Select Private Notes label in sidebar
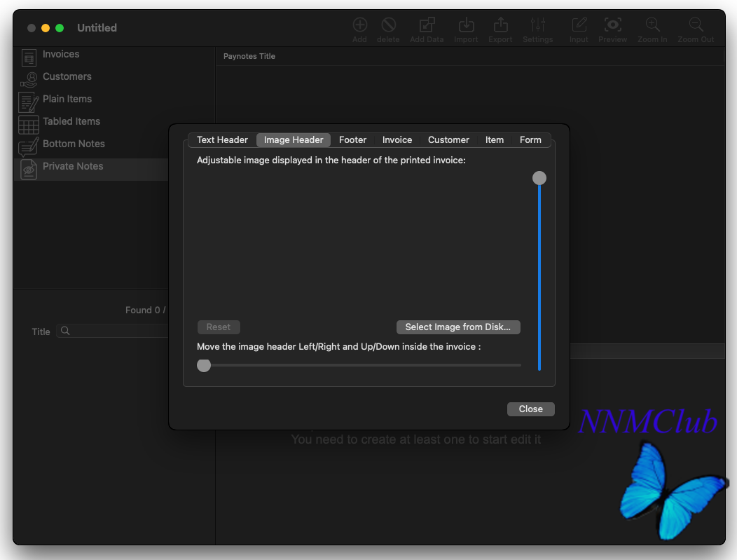Screen dimensions: 737x560 coord(73,166)
